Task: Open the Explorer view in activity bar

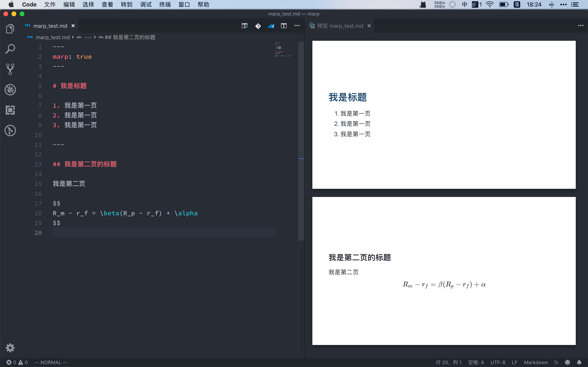Action: [10, 29]
